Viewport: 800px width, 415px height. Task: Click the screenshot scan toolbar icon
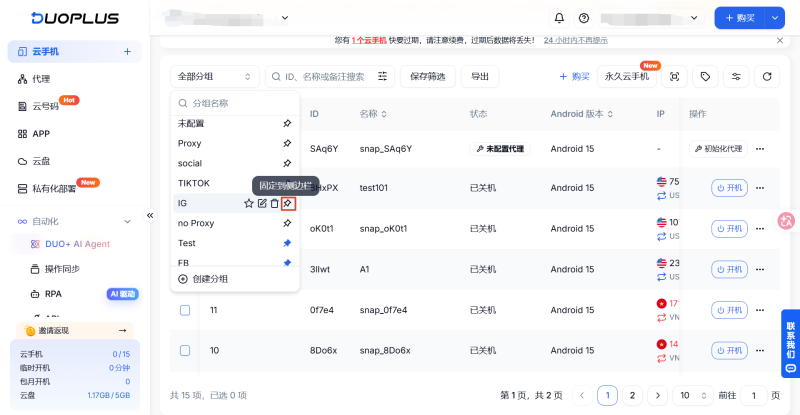[674, 77]
